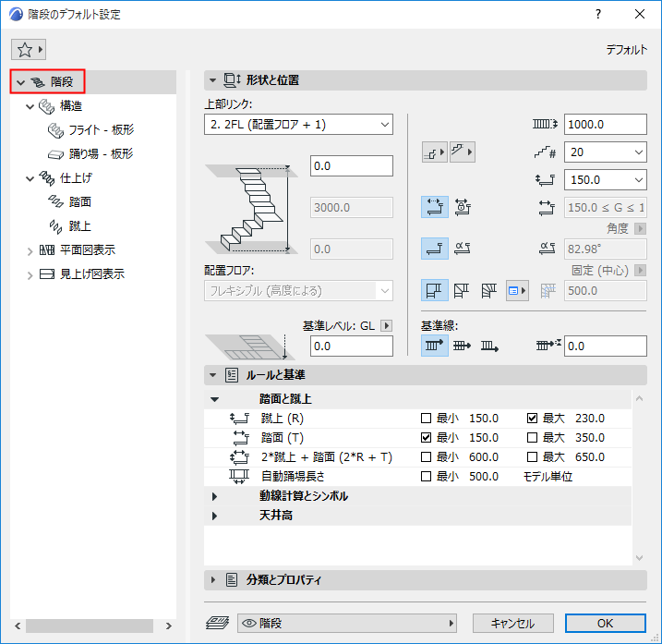Click the 踏面 (T) minimum value 150.0
This screenshot has width=662, height=644.
tap(484, 438)
